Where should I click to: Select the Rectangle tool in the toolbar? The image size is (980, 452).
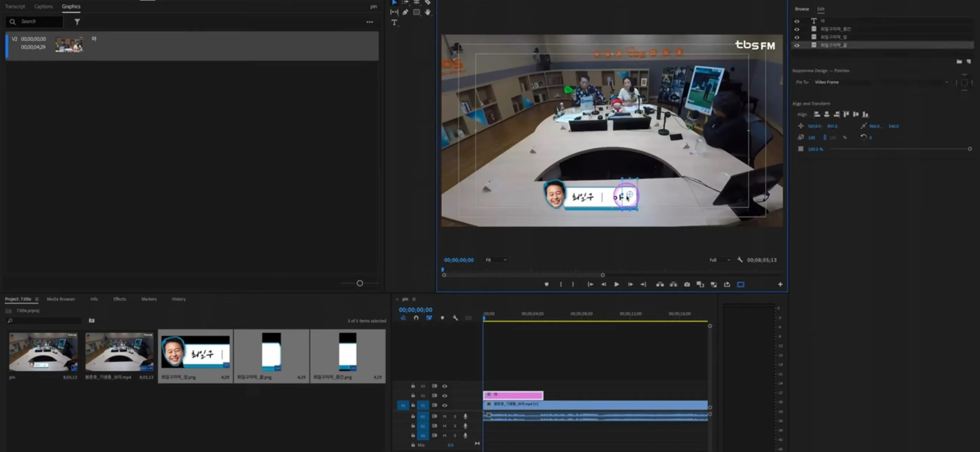coord(417,12)
